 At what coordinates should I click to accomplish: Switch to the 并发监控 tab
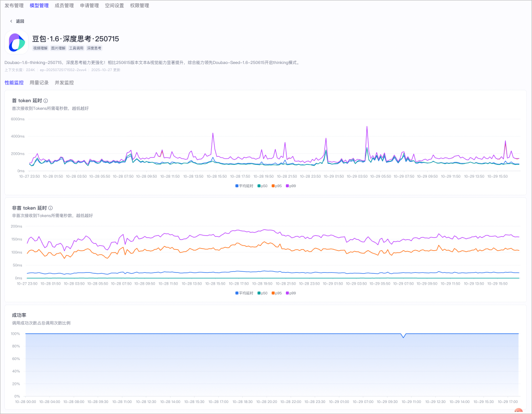pyautogui.click(x=64, y=83)
